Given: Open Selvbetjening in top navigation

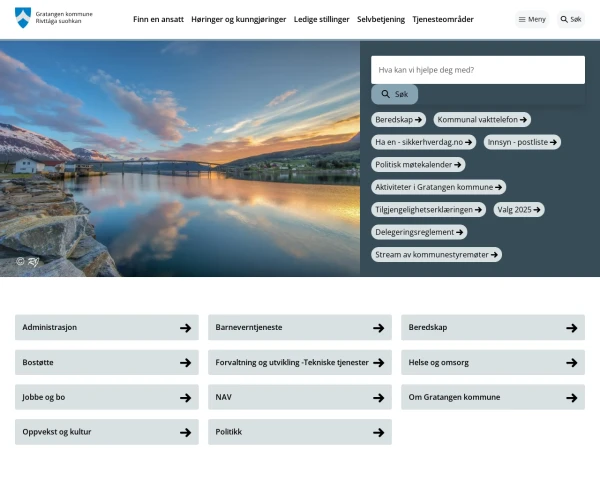Looking at the screenshot, I should tap(381, 19).
